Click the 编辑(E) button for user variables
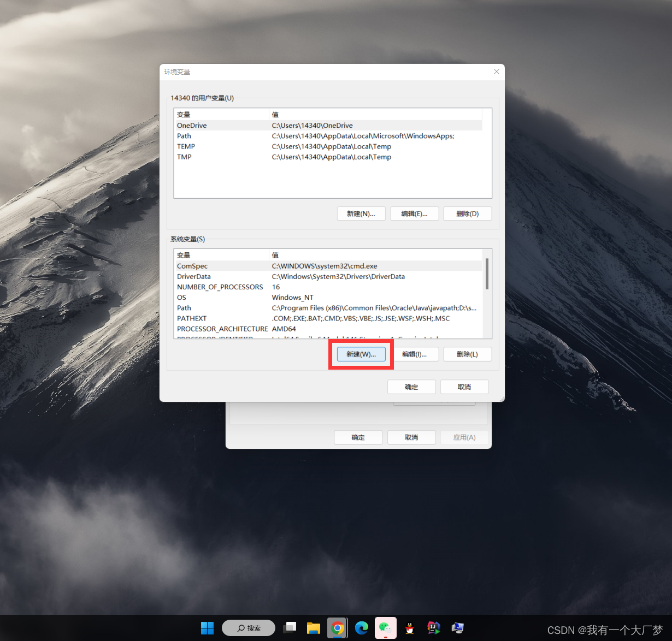 point(414,213)
